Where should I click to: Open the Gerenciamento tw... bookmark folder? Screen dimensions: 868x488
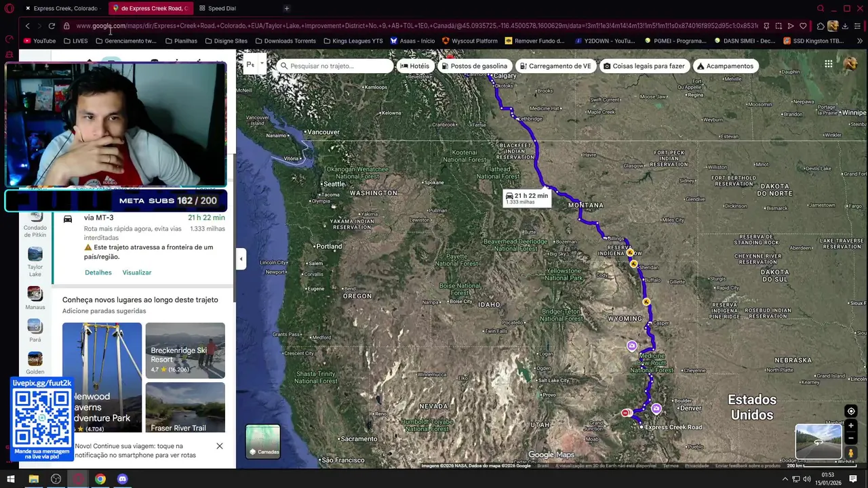[x=126, y=41]
